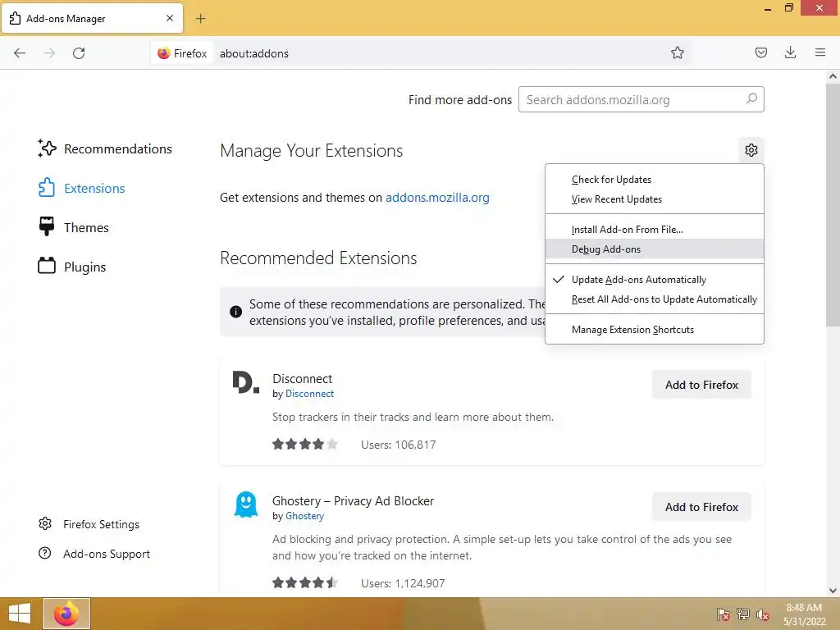
Task: Click the Manage Your Extensions heading
Action: [311, 151]
